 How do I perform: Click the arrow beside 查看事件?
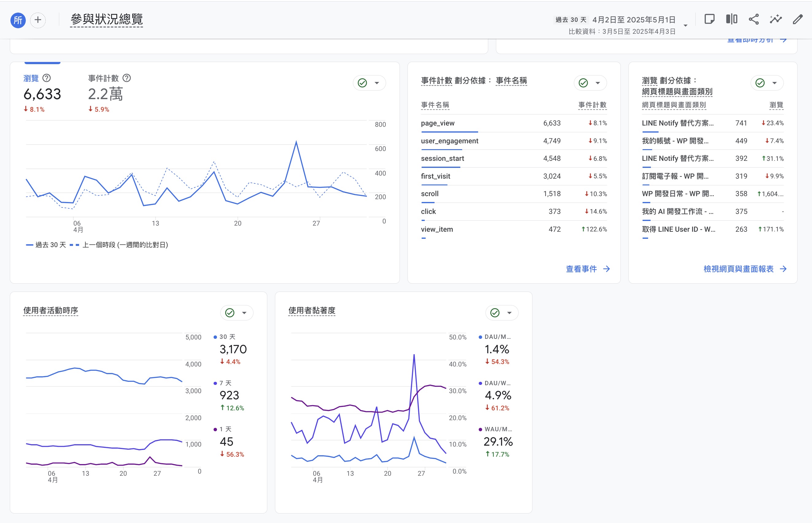(607, 269)
